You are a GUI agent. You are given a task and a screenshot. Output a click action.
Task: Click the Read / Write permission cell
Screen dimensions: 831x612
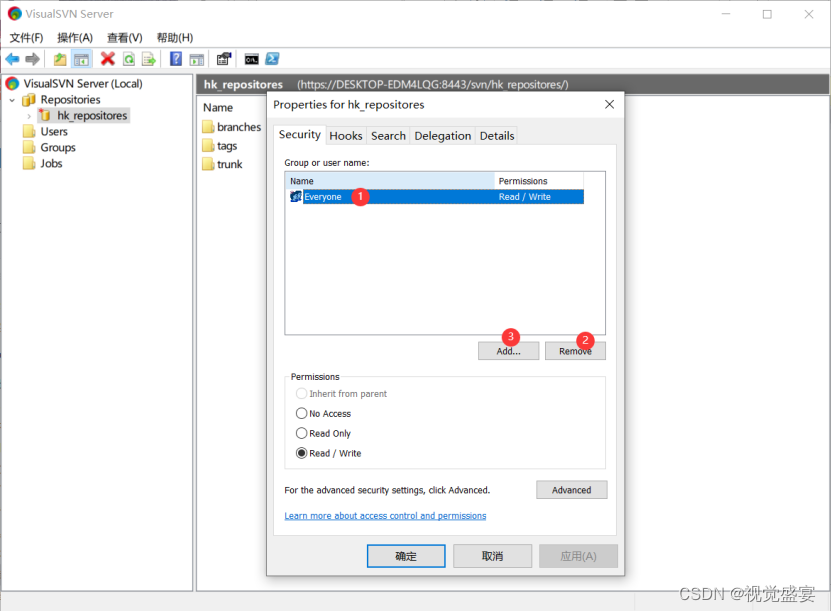click(x=525, y=197)
